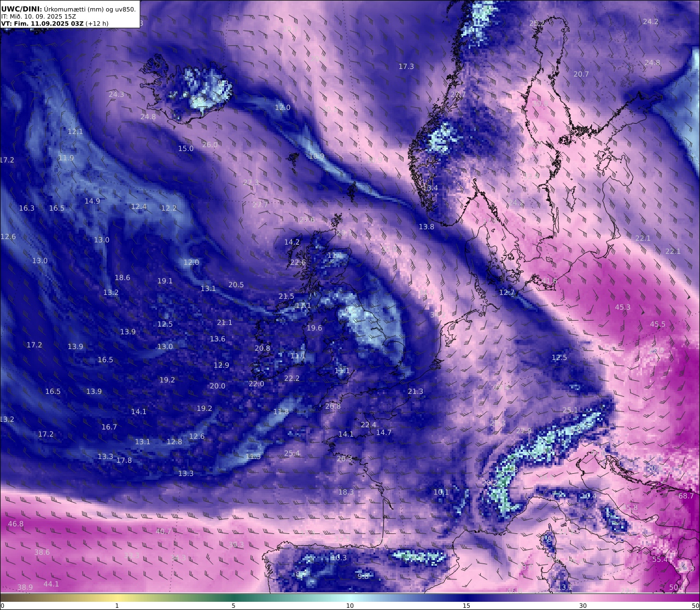Click the 20.7 value over Finland

click(x=581, y=74)
